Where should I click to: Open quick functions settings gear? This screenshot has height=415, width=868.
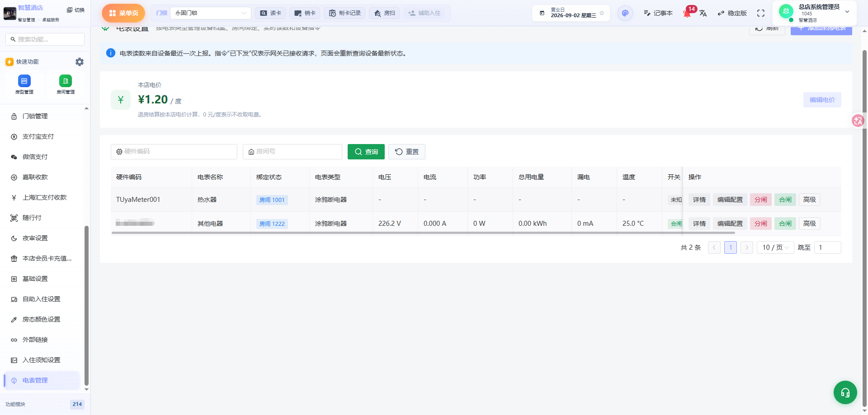tap(80, 62)
